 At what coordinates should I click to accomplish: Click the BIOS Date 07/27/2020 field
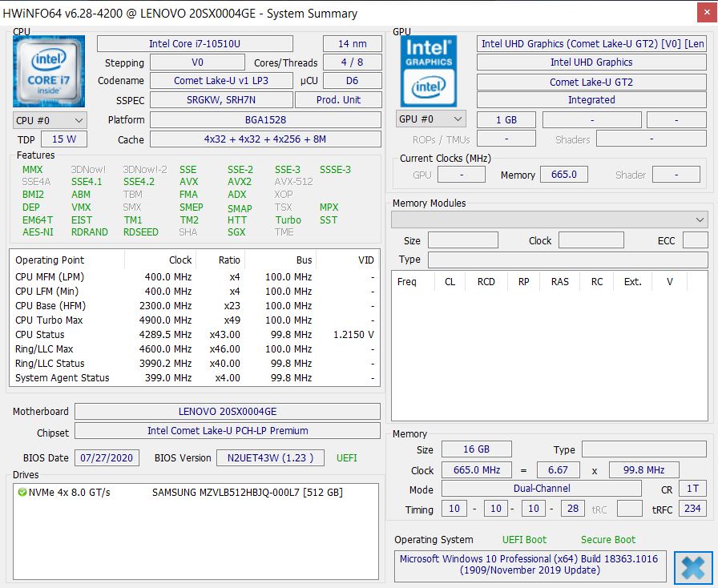(107, 458)
